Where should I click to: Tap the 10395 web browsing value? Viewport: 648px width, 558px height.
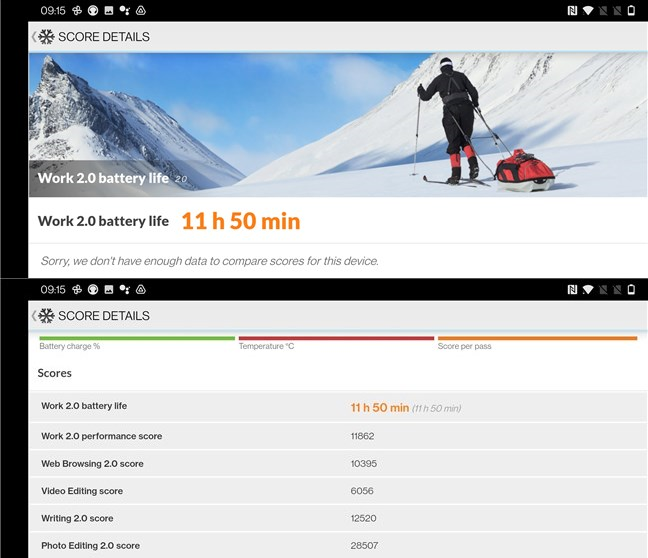point(364,464)
